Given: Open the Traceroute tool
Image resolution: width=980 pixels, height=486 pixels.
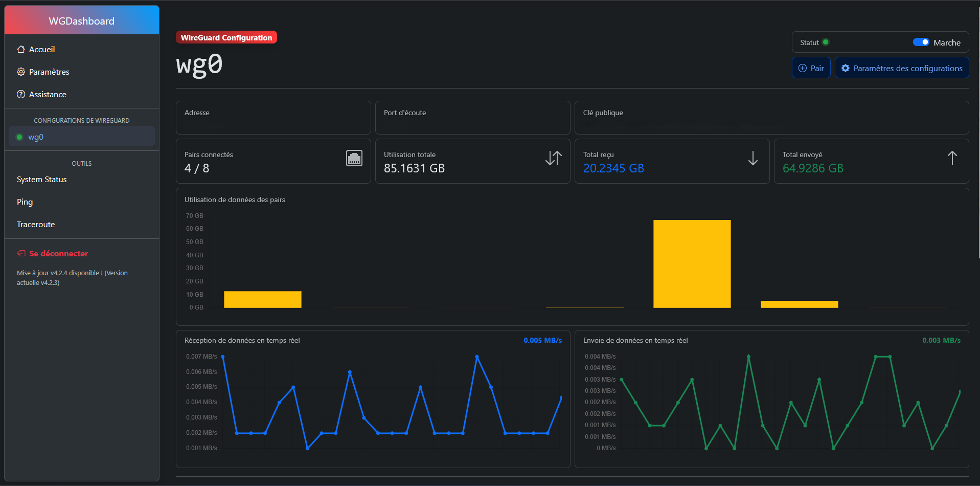Looking at the screenshot, I should click(36, 225).
